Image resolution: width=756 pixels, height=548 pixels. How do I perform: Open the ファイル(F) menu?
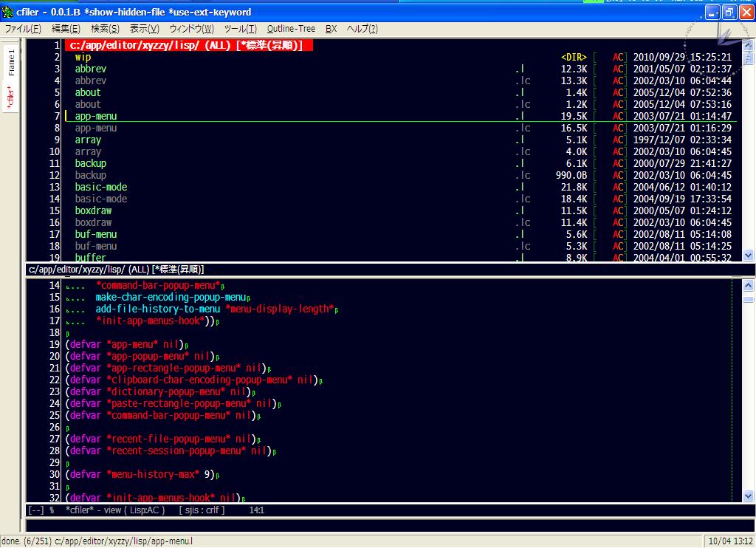23,29
